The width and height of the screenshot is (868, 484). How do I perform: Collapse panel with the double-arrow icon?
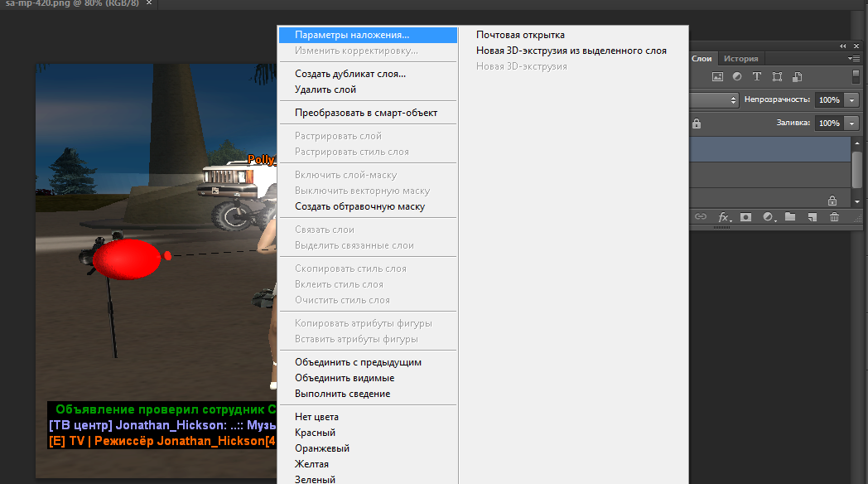[x=842, y=46]
